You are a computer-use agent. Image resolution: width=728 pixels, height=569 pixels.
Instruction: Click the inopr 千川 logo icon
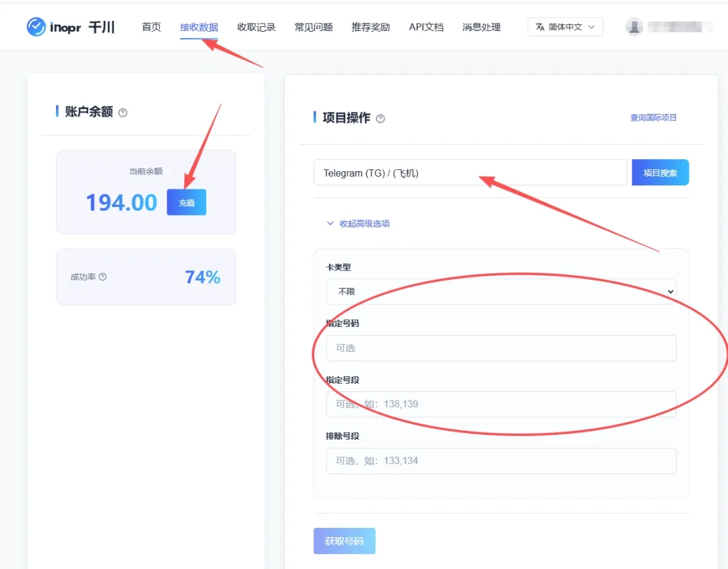36,27
